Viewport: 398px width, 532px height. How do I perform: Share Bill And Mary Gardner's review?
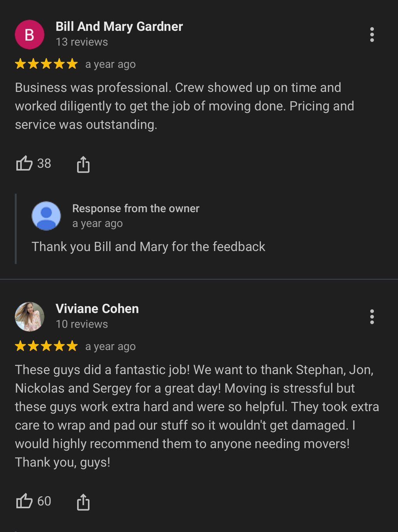[83, 164]
